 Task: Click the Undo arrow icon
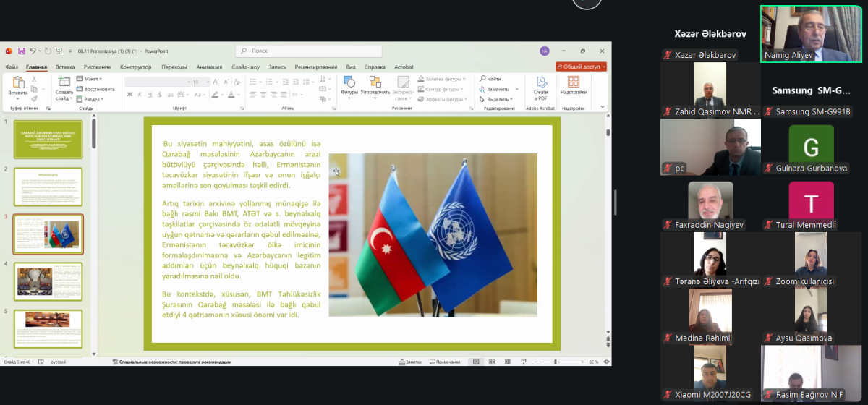point(33,51)
